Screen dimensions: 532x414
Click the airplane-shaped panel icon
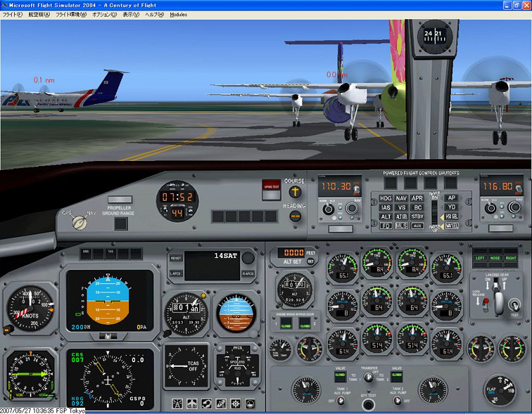(x=192, y=403)
